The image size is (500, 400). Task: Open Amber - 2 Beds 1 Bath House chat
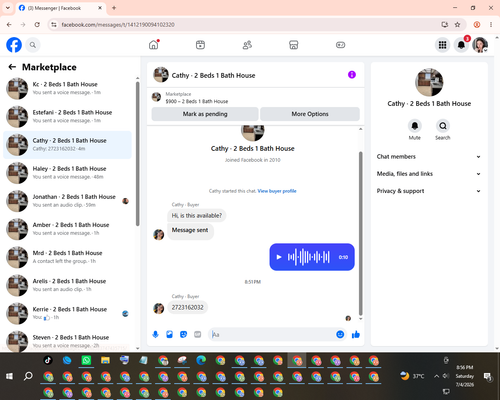pos(67,229)
